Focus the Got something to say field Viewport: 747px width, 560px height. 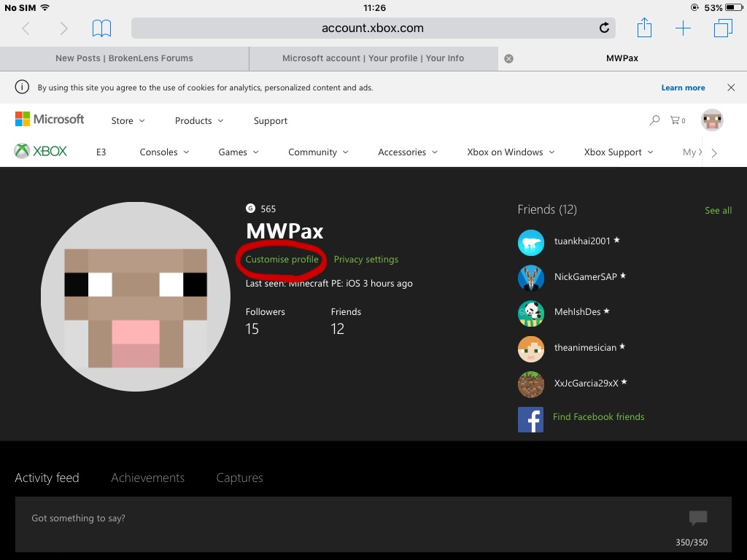(373, 524)
